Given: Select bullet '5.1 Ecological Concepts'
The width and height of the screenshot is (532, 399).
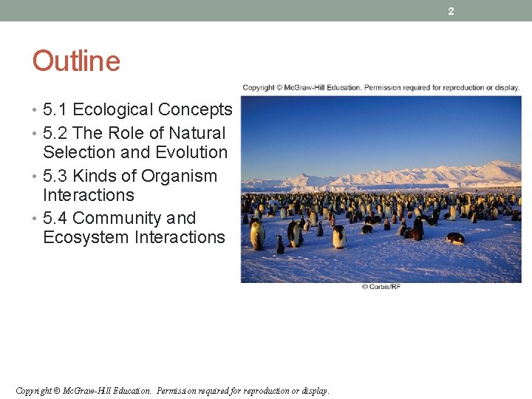Looking at the screenshot, I should point(137,109).
